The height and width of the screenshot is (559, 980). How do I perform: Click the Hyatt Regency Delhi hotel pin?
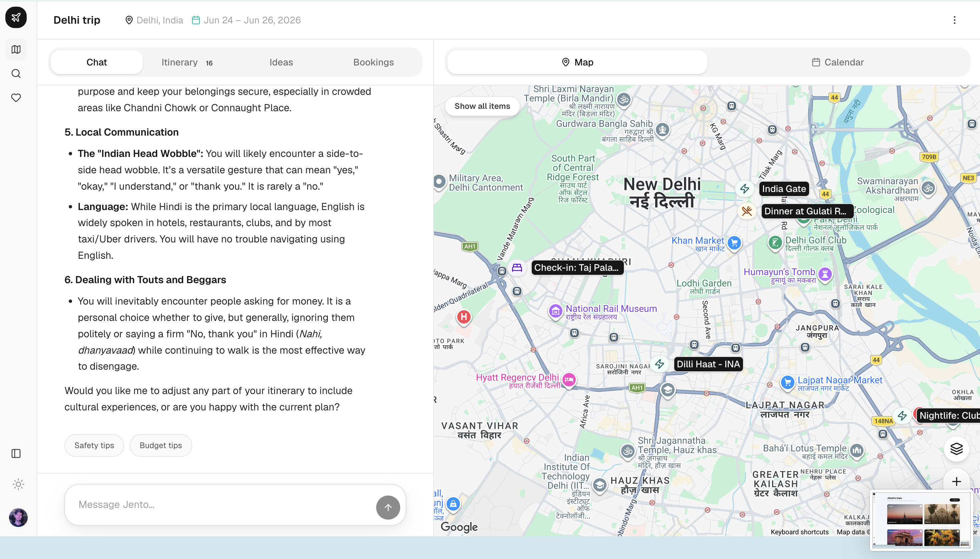(569, 380)
